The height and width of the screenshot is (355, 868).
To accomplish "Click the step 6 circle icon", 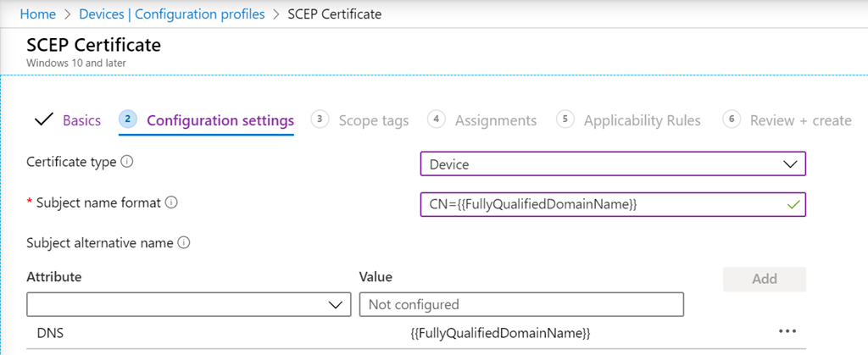I will click(731, 119).
